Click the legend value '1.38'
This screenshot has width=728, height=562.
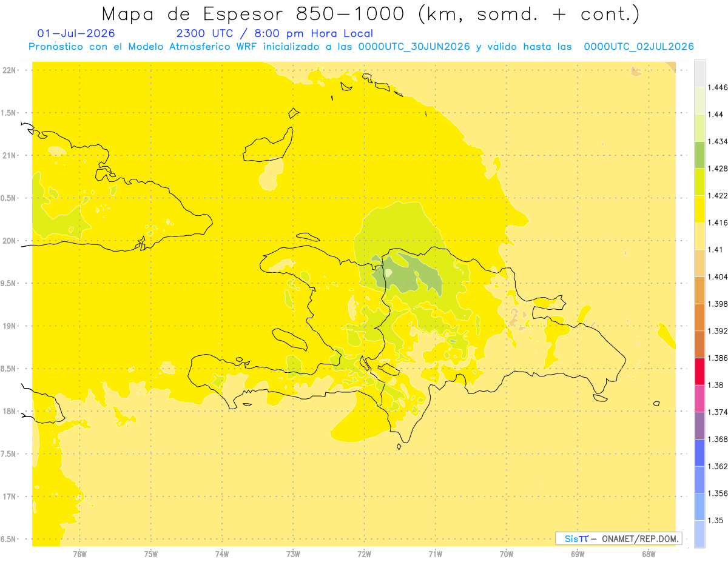[715, 385]
